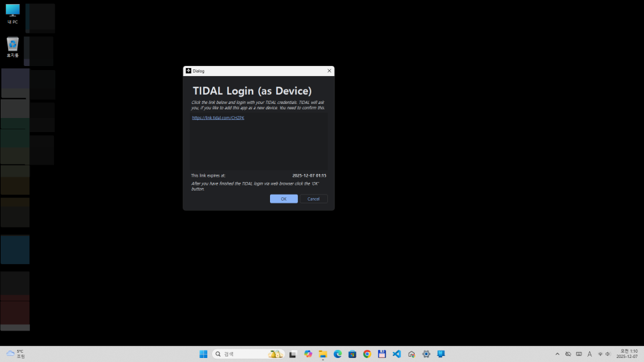Open touch keyboard tray icon
This screenshot has height=362, width=644.
pyautogui.click(x=579, y=354)
